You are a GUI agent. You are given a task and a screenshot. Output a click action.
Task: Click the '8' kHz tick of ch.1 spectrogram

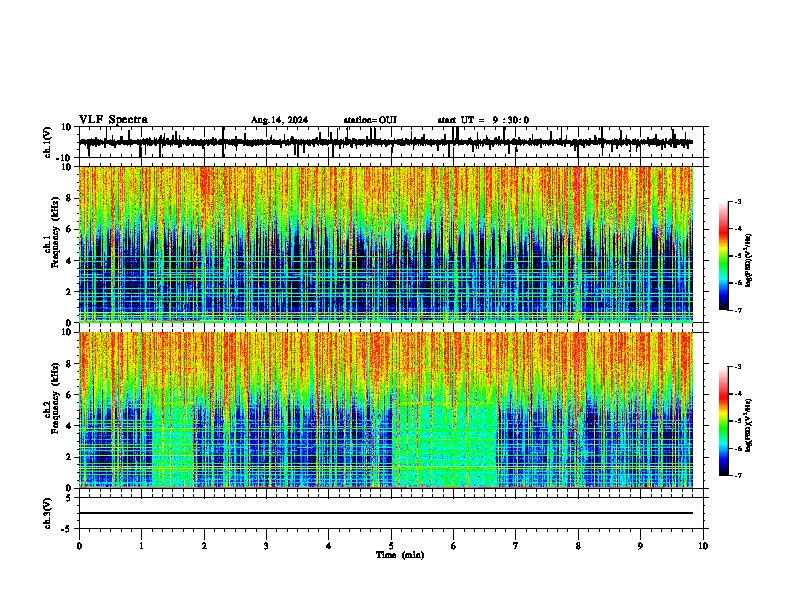point(69,198)
